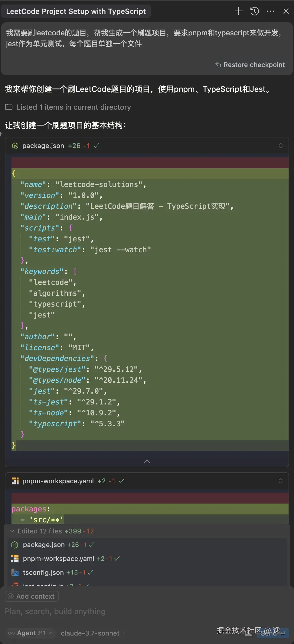Click the user prompt message box
Screen dimensions: 294x644
[x=147, y=49]
